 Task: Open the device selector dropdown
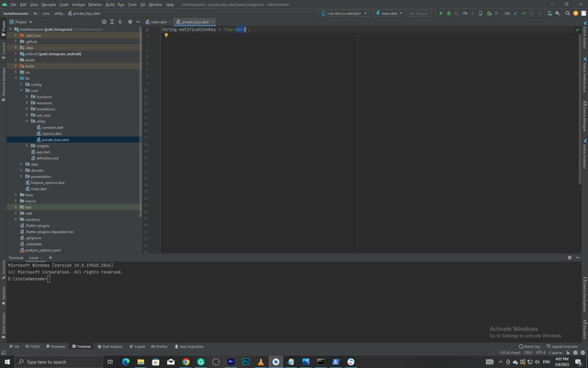click(344, 13)
